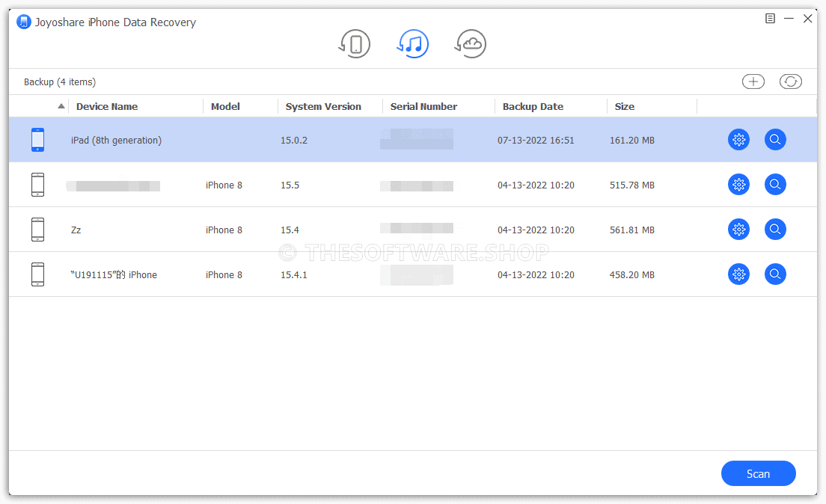Open settings gear for 458.20 MB backup

[739, 274]
